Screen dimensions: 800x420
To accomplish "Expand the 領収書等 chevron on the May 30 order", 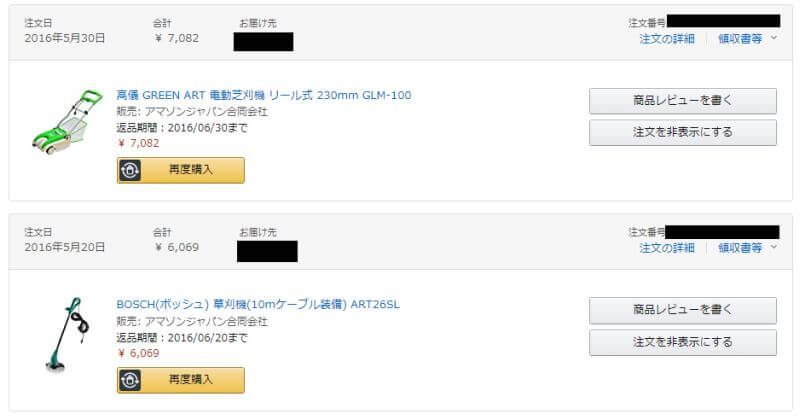I will click(x=774, y=38).
